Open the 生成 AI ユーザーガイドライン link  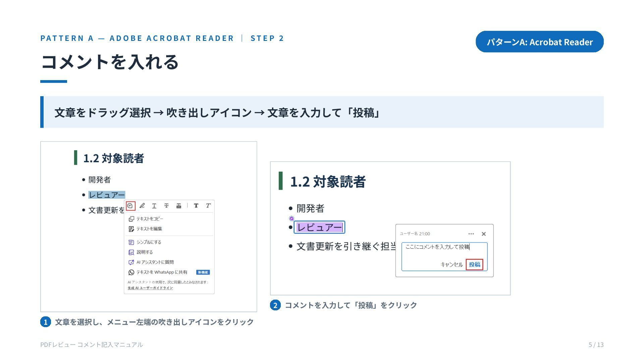[x=150, y=288]
